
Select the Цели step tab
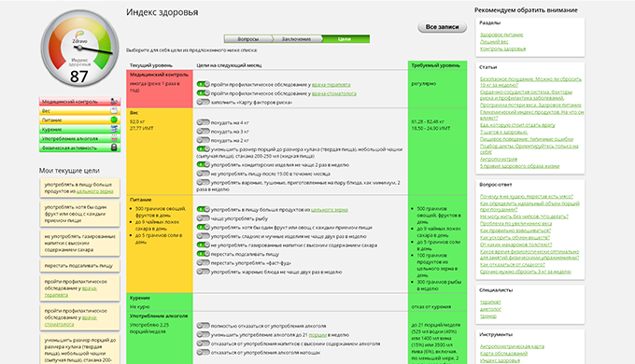(x=346, y=39)
